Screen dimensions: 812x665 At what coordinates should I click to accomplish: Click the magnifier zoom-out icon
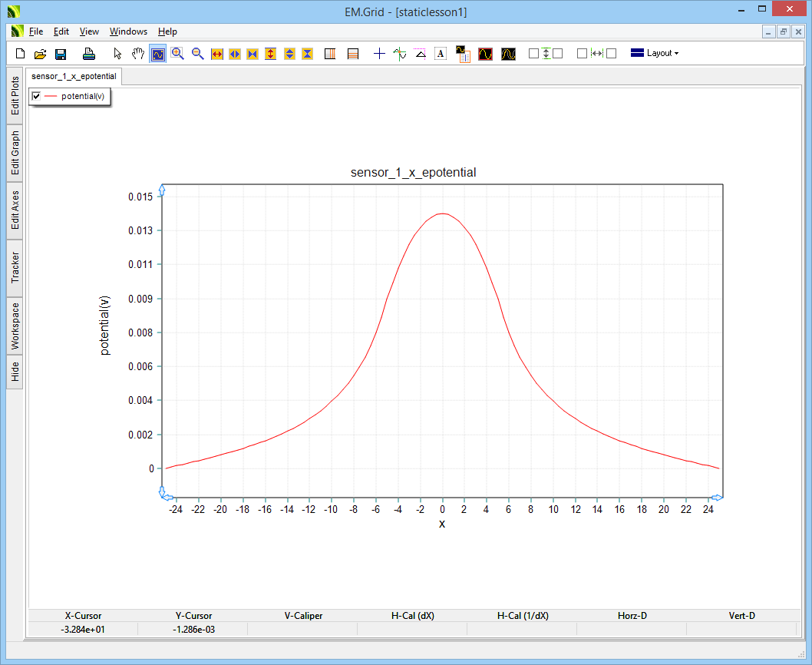pos(197,54)
